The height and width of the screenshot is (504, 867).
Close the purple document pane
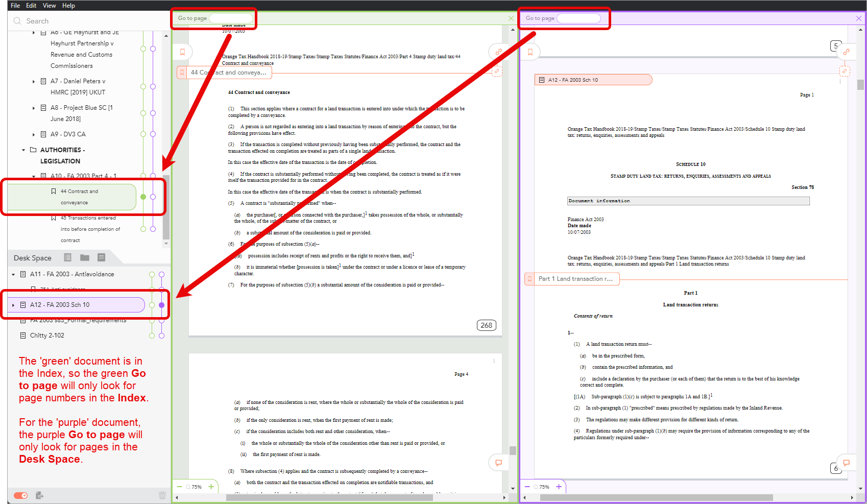[x=859, y=18]
